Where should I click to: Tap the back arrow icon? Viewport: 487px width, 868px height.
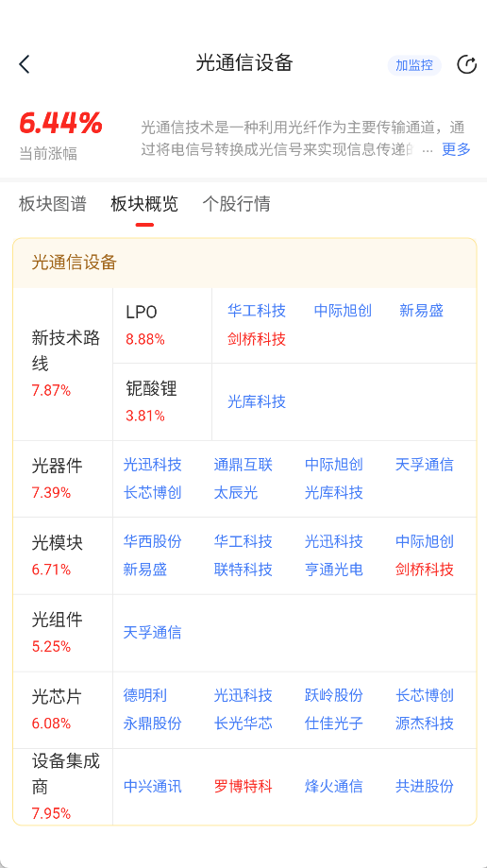pos(25,64)
